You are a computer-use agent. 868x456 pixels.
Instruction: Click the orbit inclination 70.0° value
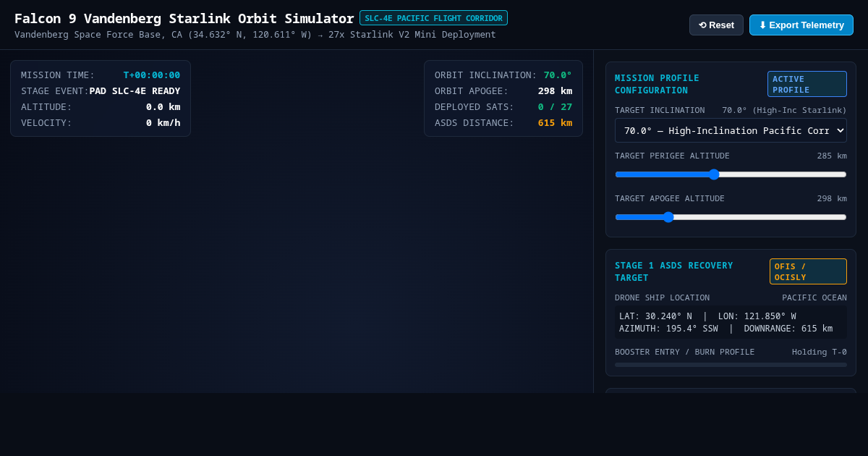pyautogui.click(x=558, y=75)
